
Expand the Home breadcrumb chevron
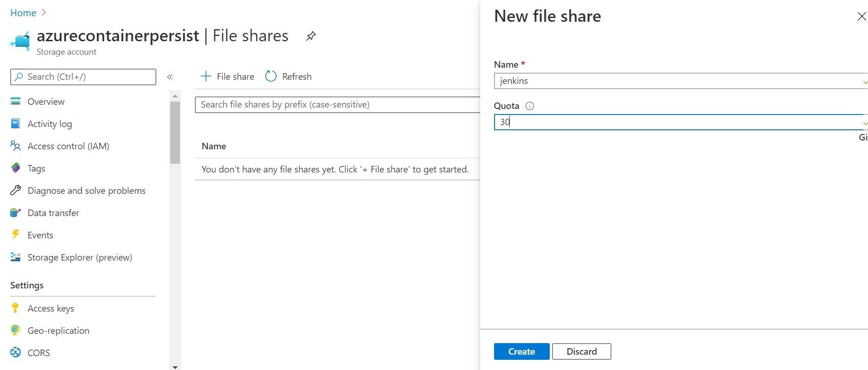(44, 13)
